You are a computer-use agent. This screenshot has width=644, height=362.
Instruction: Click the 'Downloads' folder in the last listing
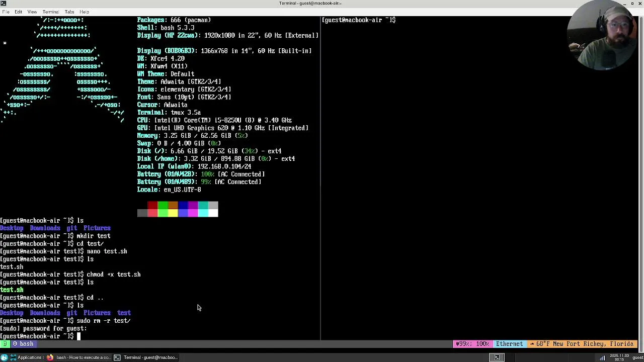click(x=45, y=313)
